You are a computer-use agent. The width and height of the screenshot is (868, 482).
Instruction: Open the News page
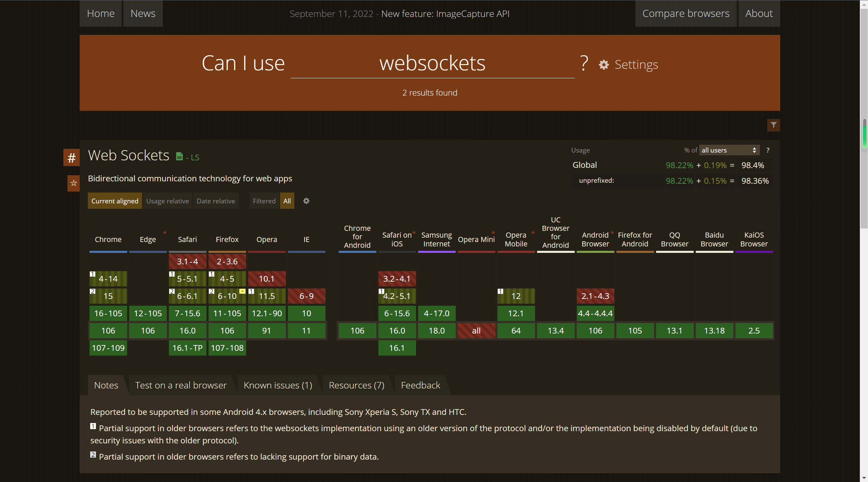point(143,14)
